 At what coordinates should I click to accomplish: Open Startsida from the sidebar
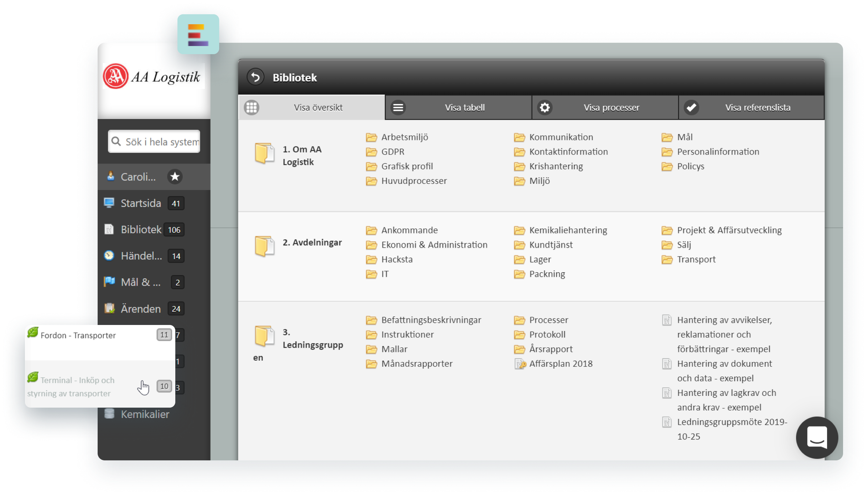click(x=140, y=203)
